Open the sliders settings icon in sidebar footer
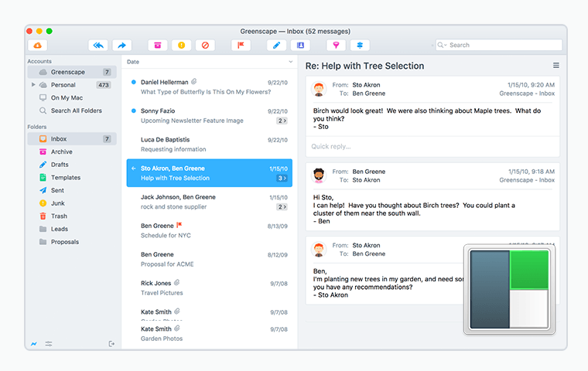Viewport: 588px width, 371px height. point(49,344)
